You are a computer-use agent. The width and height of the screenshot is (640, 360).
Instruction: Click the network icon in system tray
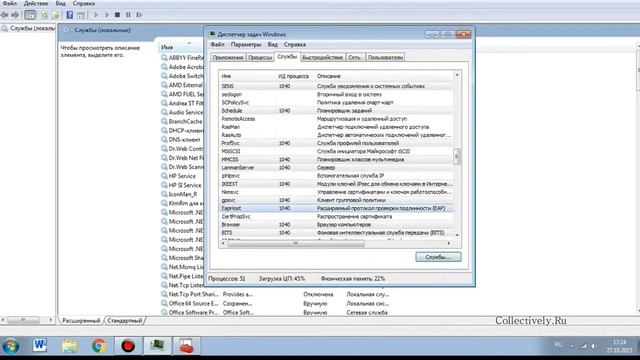tap(584, 346)
